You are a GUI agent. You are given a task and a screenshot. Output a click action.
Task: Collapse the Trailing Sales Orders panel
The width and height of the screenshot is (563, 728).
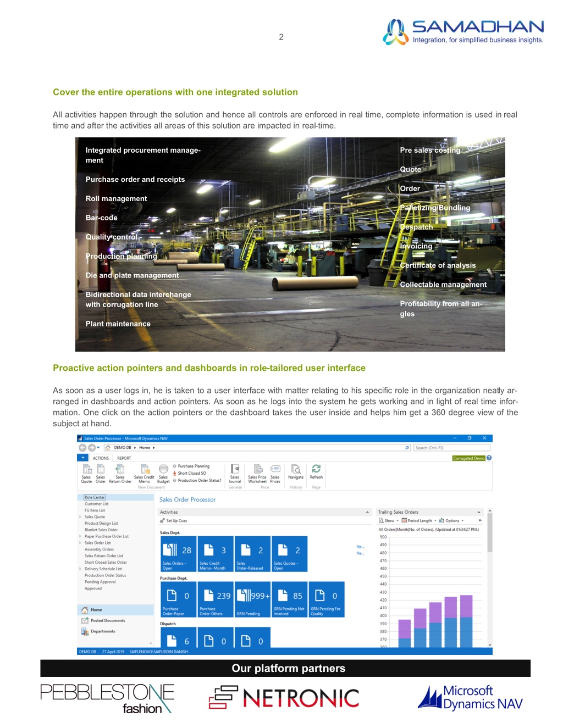479,512
